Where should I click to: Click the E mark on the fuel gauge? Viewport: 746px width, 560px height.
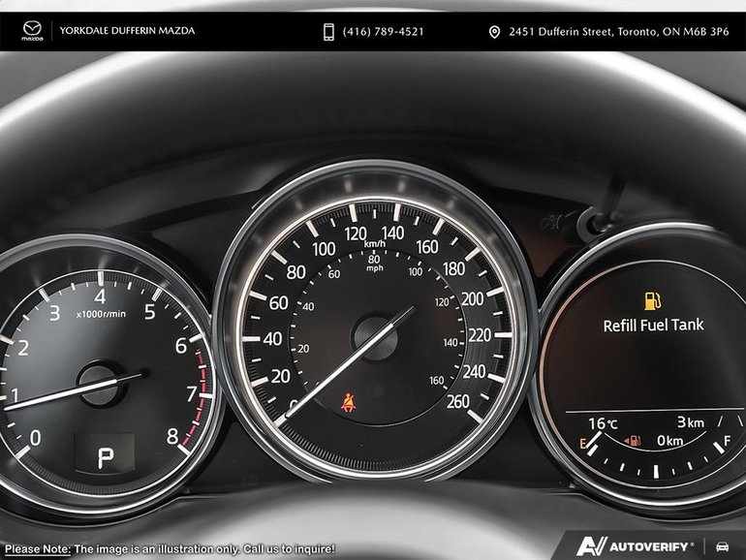(582, 443)
